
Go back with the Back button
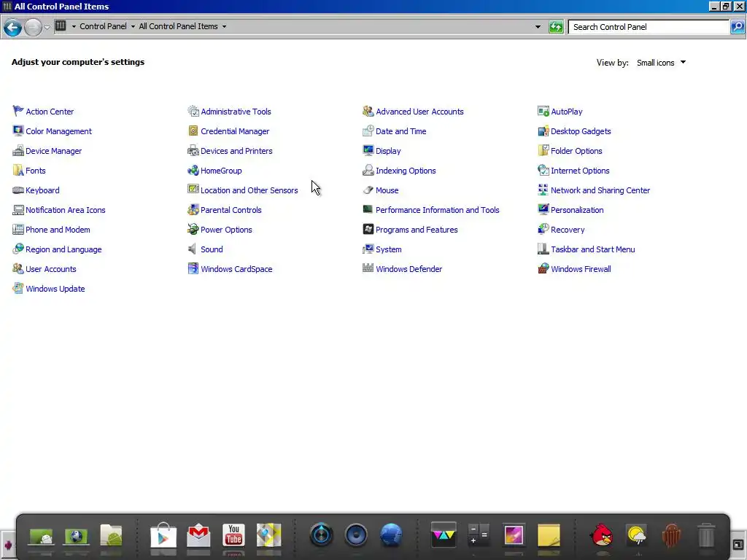[13, 27]
